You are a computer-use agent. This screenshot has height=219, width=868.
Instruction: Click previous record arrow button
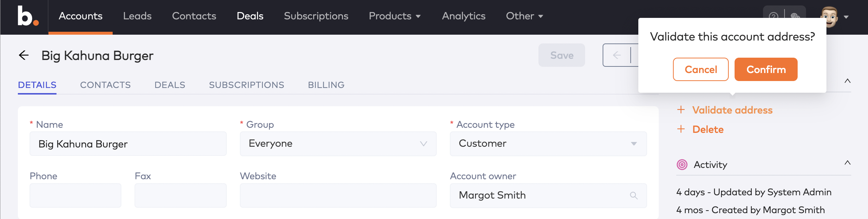click(x=617, y=55)
